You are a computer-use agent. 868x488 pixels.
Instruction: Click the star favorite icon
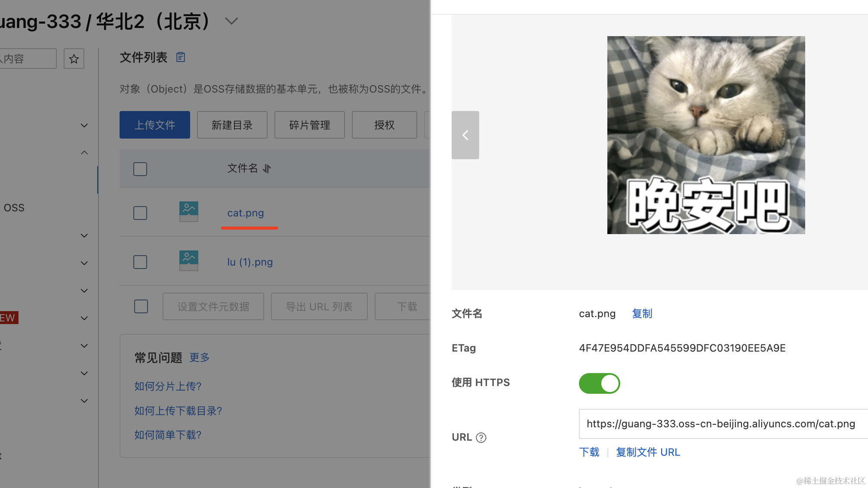74,59
